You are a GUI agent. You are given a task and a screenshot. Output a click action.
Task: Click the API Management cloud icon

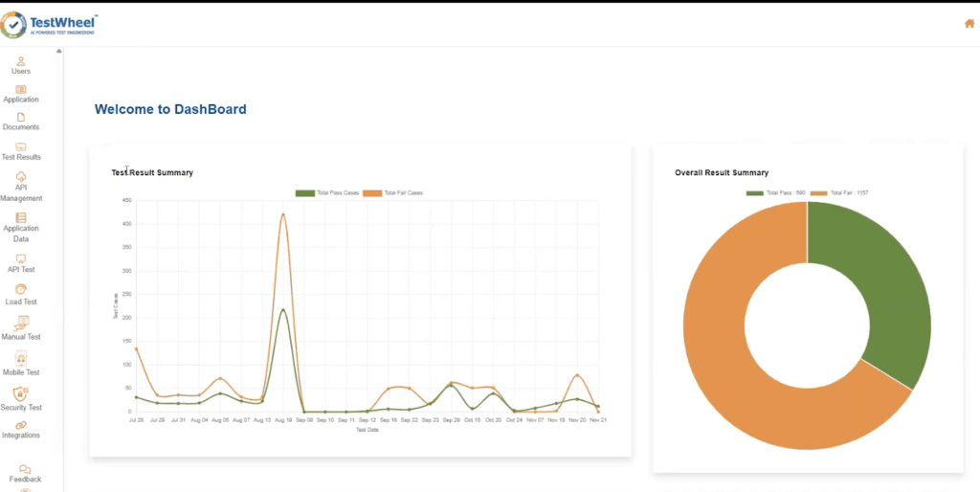(x=21, y=176)
